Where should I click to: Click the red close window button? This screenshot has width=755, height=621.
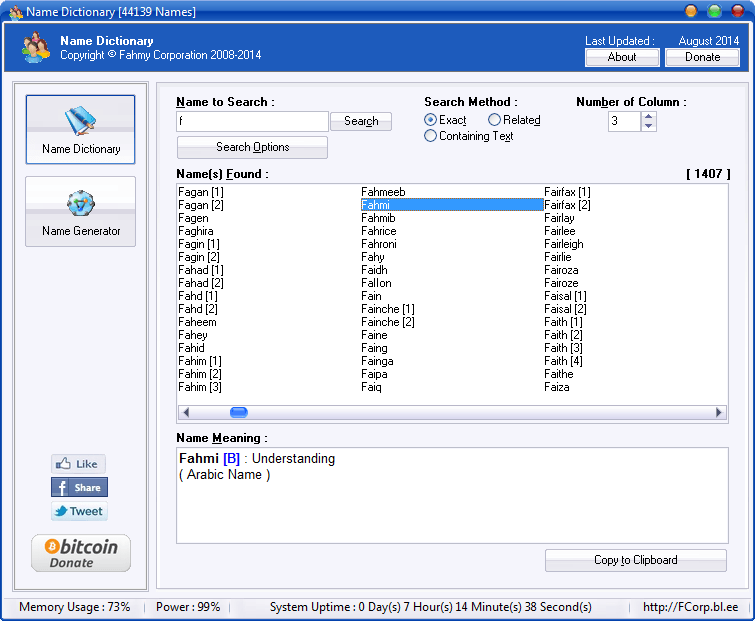(x=738, y=11)
